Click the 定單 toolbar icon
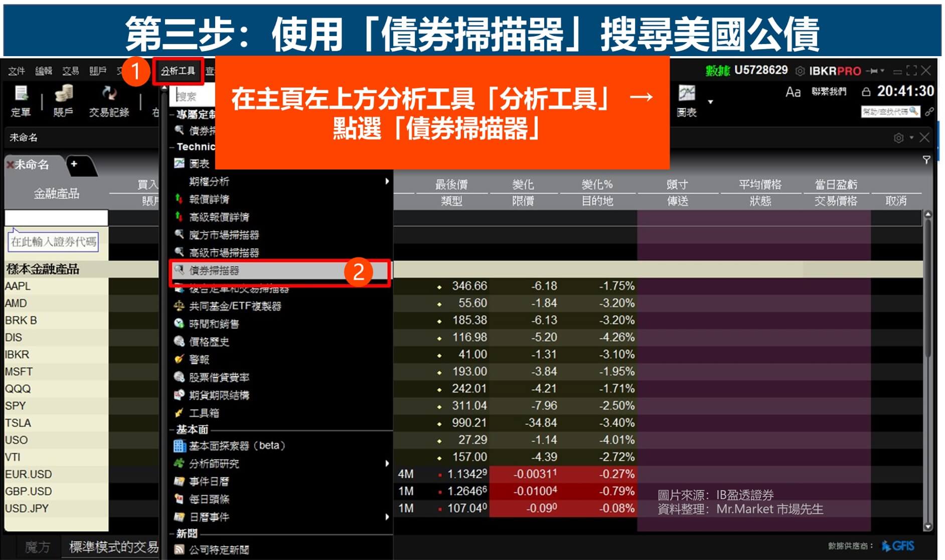The image size is (945, 560). coord(21,101)
